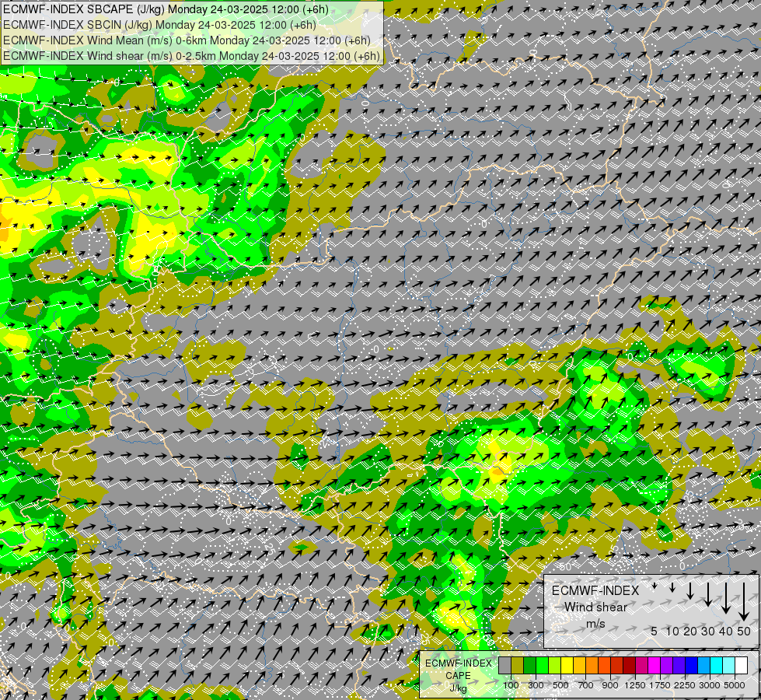
Task: Click the 30 m/s wind shear arrow
Action: coord(708,594)
